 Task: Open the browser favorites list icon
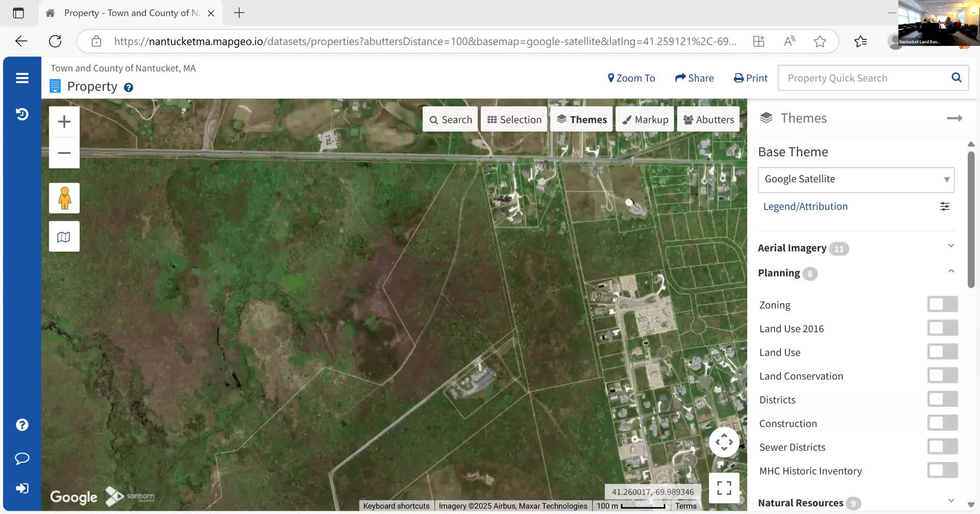pyautogui.click(x=861, y=41)
